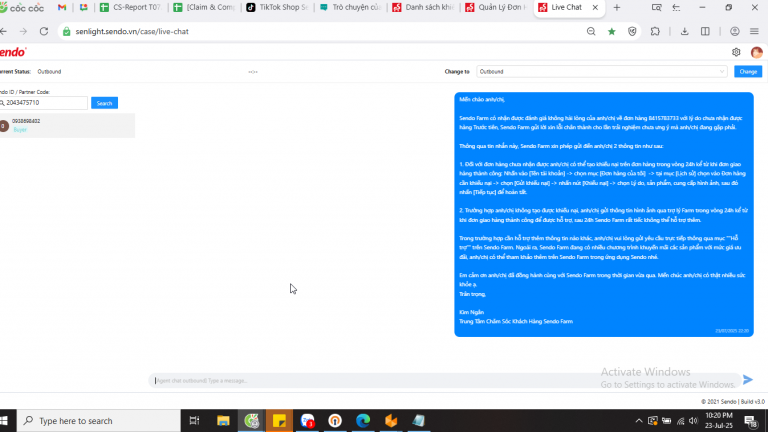Select the 0938698402 Buyer conversation
768x432 pixels.
click(x=67, y=125)
